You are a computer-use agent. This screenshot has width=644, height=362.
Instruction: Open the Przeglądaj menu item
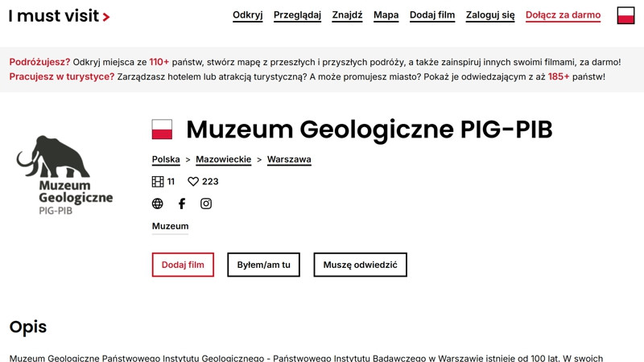[297, 15]
